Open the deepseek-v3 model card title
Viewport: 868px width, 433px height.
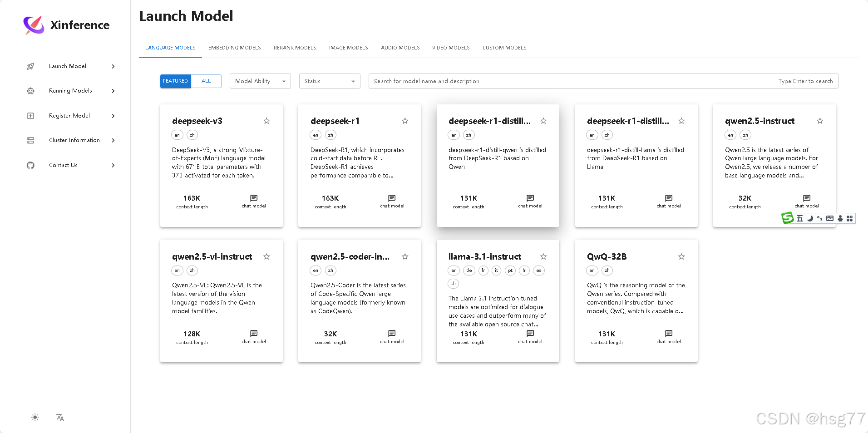point(197,121)
